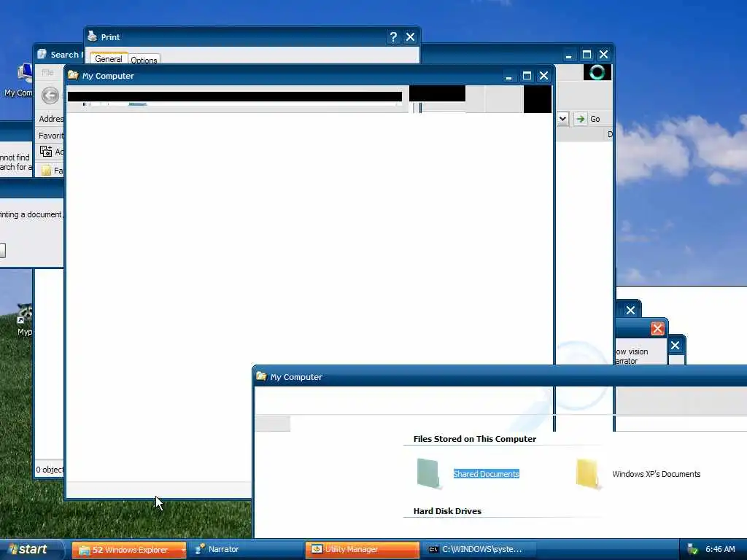The image size is (747, 560).
Task: Click the folder icon in lower My Computer title bar
Action: (262, 376)
